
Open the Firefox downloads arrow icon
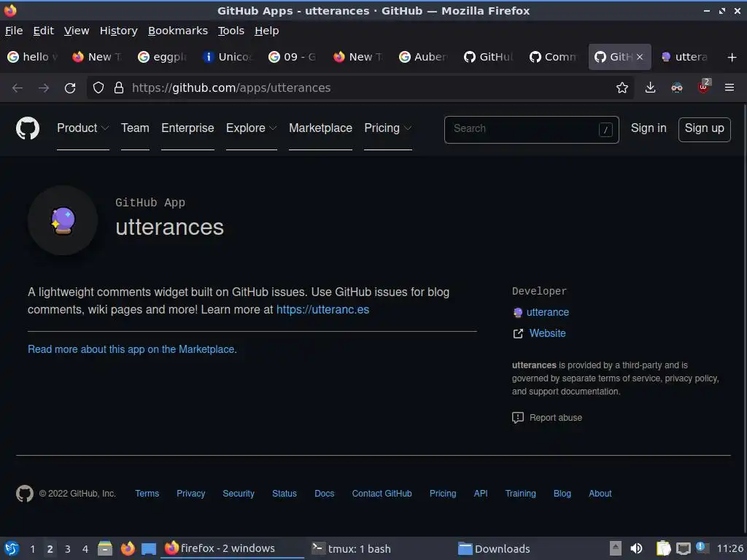[650, 87]
